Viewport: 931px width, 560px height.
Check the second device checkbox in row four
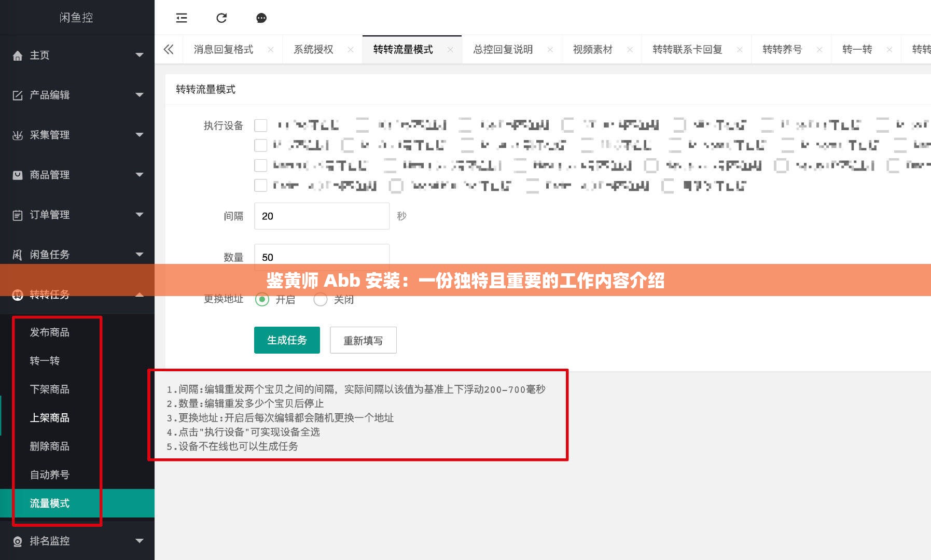(x=396, y=186)
